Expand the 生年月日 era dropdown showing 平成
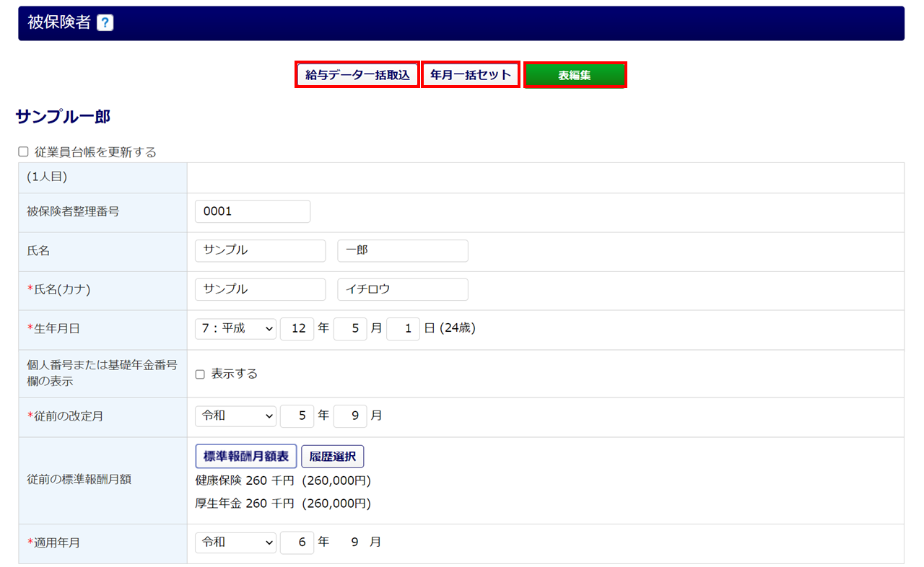924x567 pixels. click(235, 329)
